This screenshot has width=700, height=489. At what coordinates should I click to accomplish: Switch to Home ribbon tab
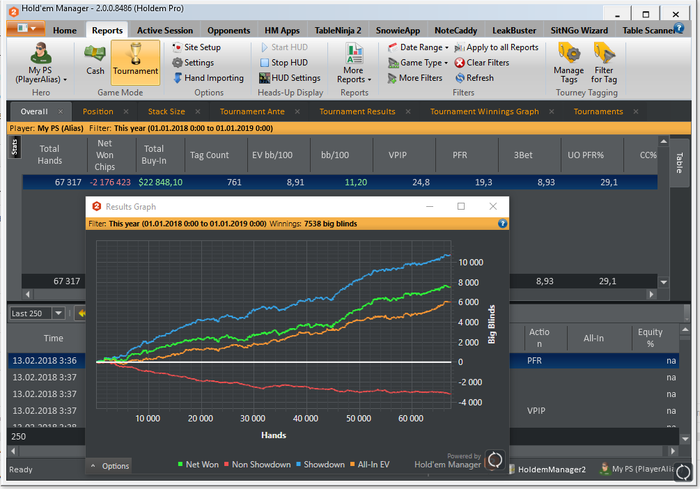click(x=65, y=30)
